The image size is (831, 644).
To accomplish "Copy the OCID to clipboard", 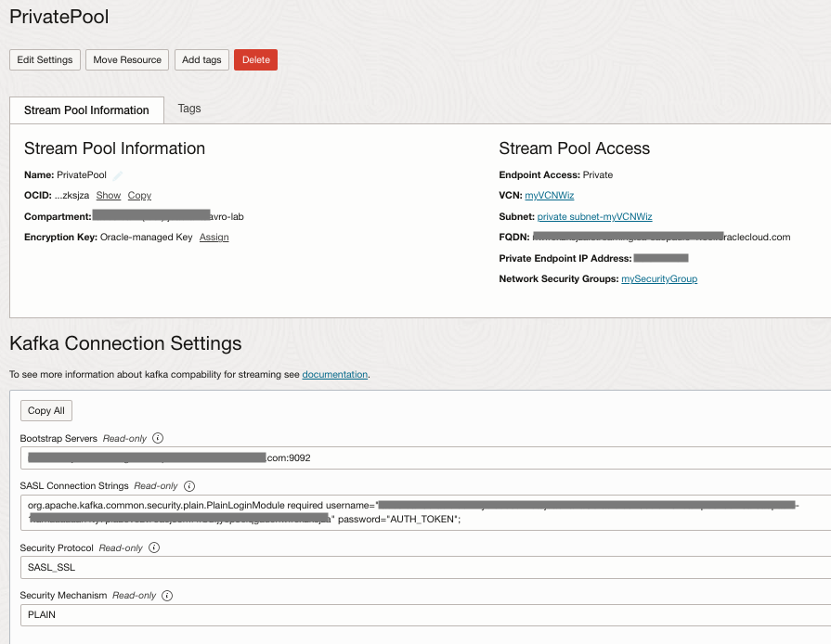I will click(139, 196).
